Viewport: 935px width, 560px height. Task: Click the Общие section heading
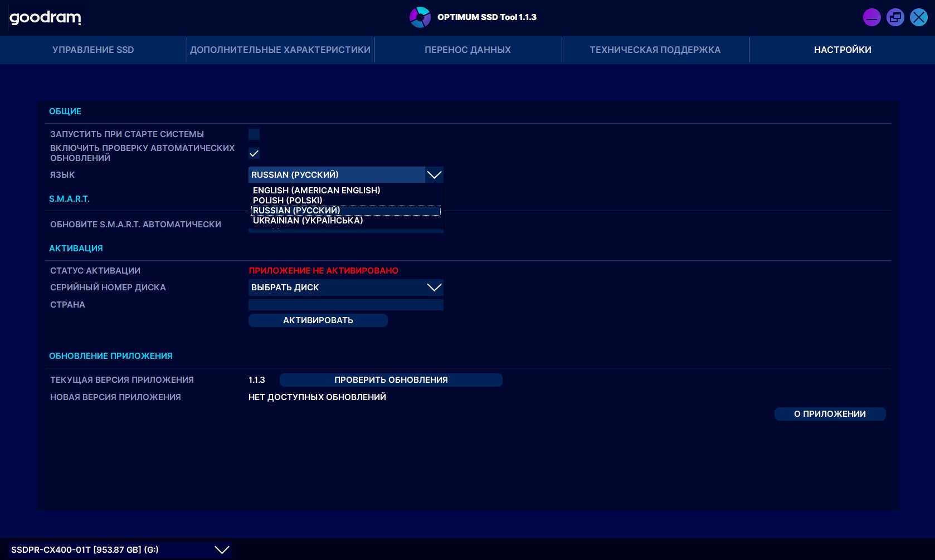[65, 111]
